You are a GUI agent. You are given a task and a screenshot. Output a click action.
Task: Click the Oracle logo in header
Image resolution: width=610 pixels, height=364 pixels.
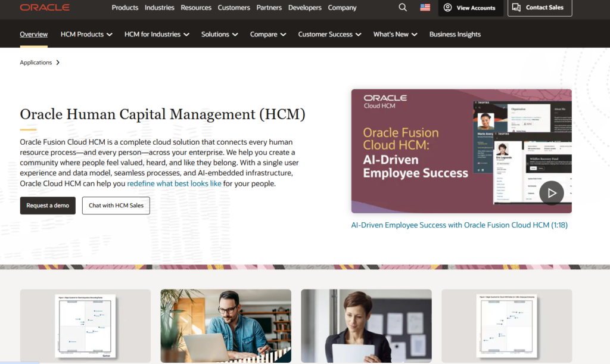point(45,8)
